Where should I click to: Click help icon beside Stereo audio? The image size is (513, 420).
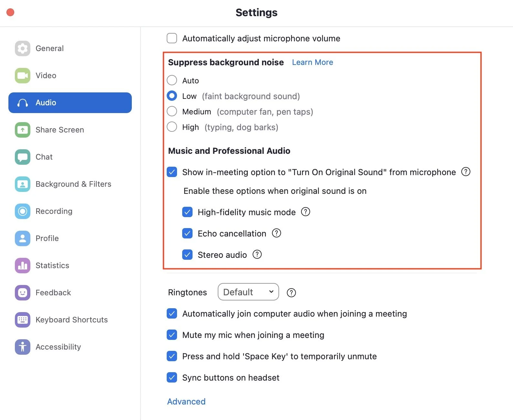coord(257,254)
